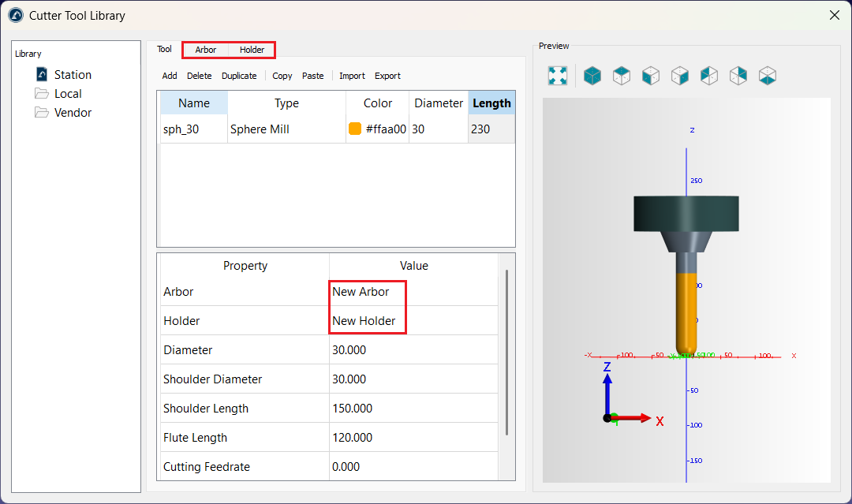Click Delete in the tool toolbar

click(200, 76)
